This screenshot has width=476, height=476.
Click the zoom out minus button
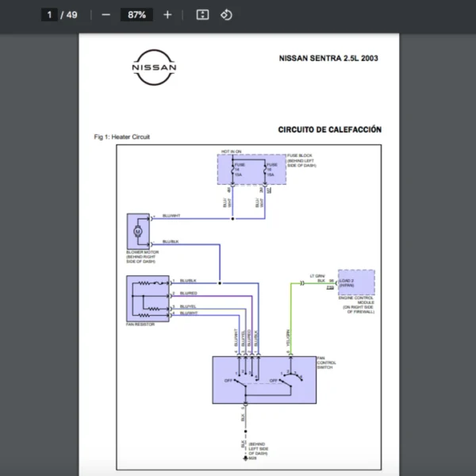(x=106, y=15)
